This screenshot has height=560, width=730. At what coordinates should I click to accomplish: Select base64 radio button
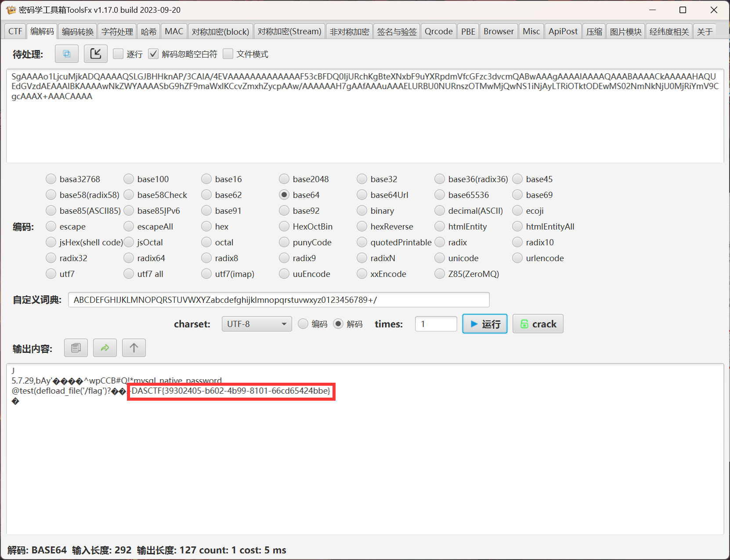tap(284, 195)
